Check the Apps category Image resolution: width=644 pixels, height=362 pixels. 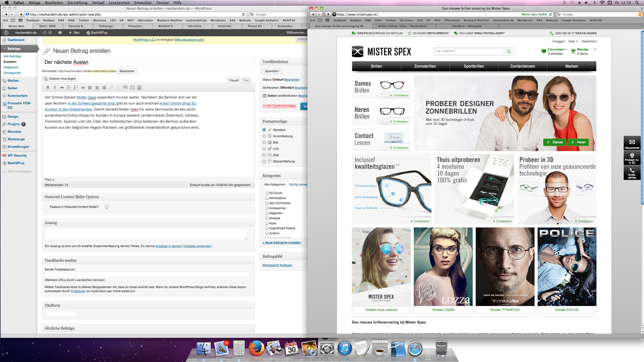pos(267,223)
